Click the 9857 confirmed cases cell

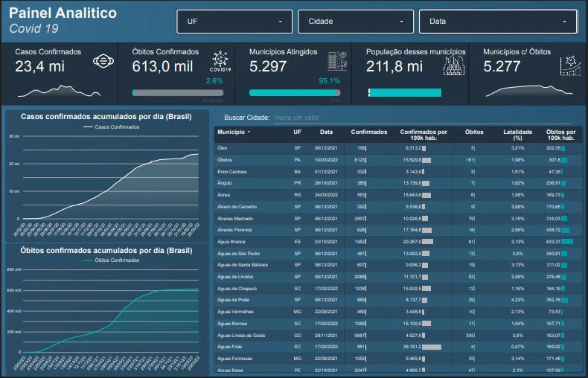(359, 336)
